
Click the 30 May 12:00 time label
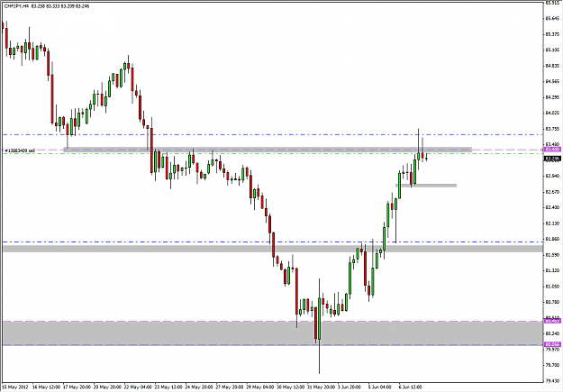click(290, 387)
